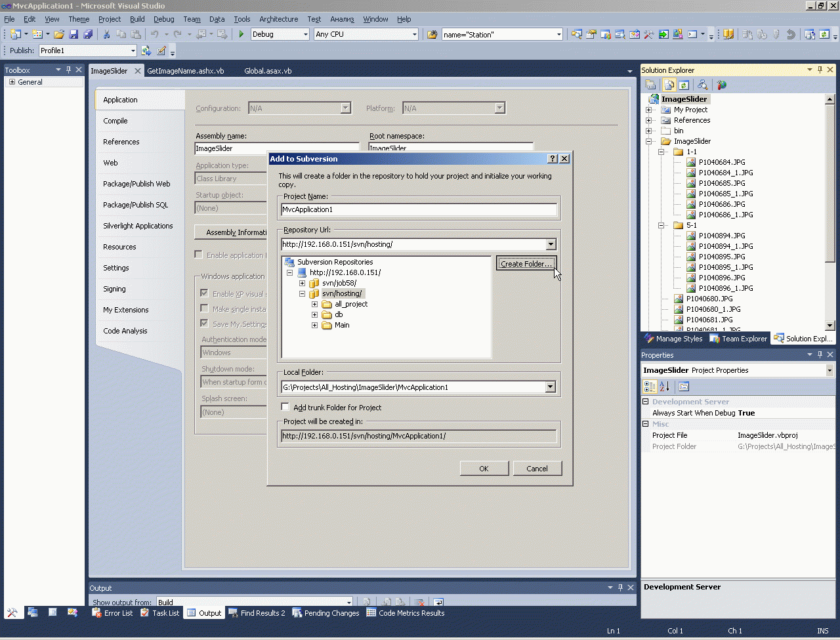Click OK in Add to Subversion dialog
Viewport: 840px width, 640px height.
(x=484, y=469)
